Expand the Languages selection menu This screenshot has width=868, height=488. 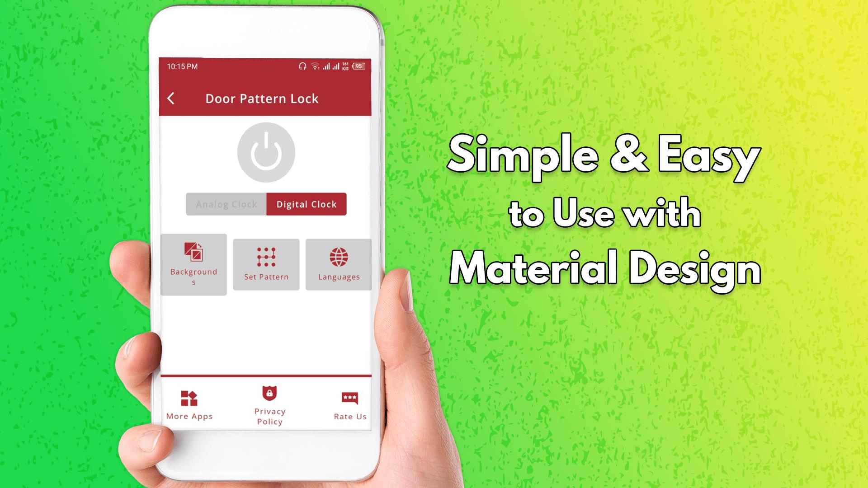[338, 264]
